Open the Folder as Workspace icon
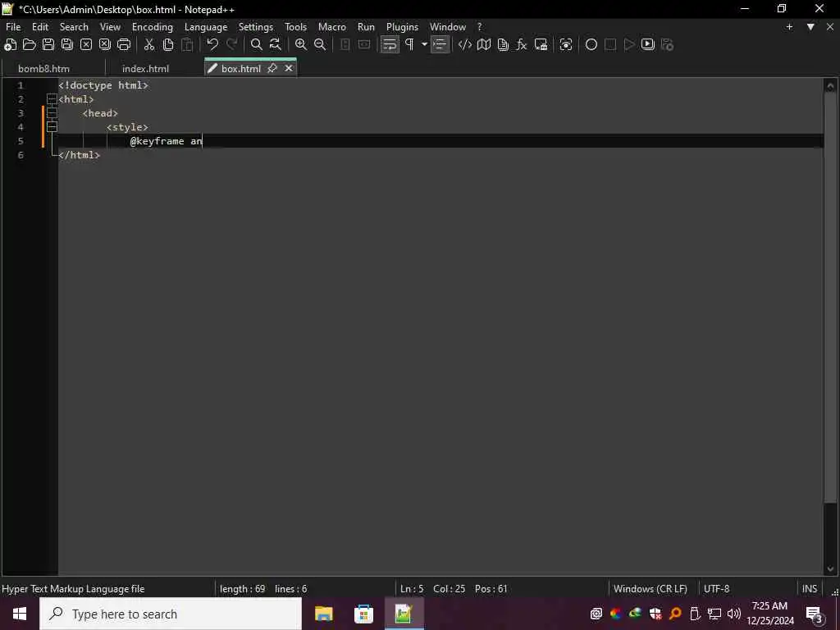The width and height of the screenshot is (840, 630). click(541, 45)
